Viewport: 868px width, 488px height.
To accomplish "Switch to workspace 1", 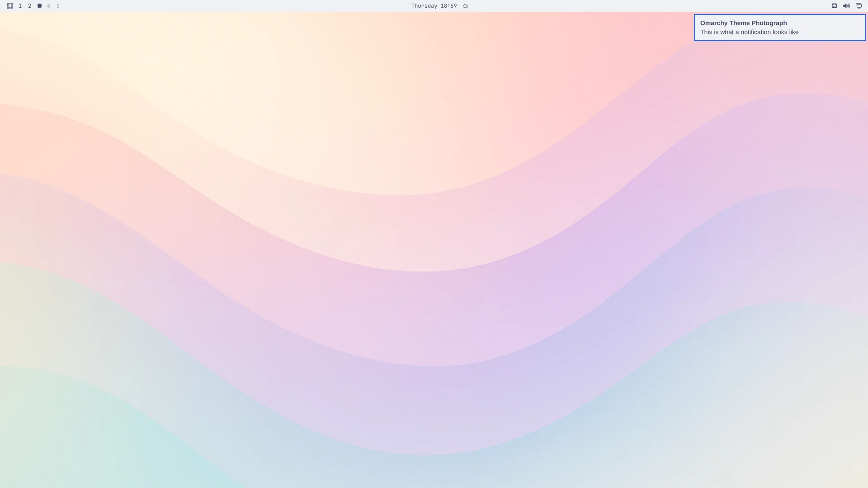I will [20, 6].
